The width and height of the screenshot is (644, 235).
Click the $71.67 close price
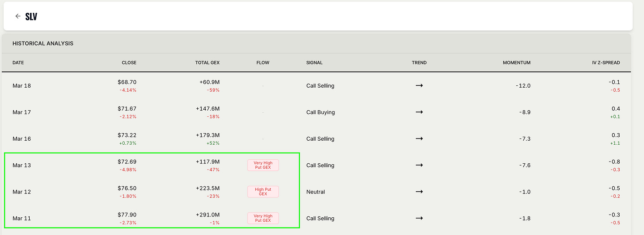point(127,109)
